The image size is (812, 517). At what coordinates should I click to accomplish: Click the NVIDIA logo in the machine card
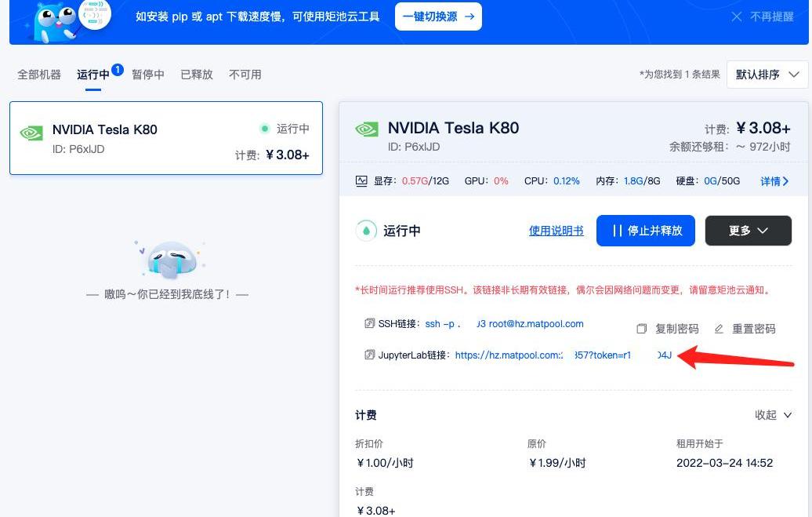tap(31, 133)
